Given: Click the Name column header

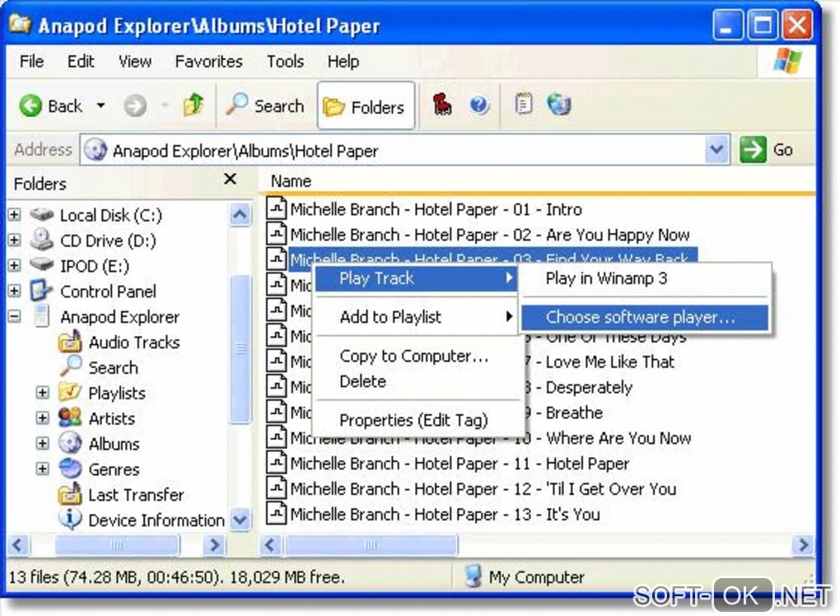Looking at the screenshot, I should [291, 181].
